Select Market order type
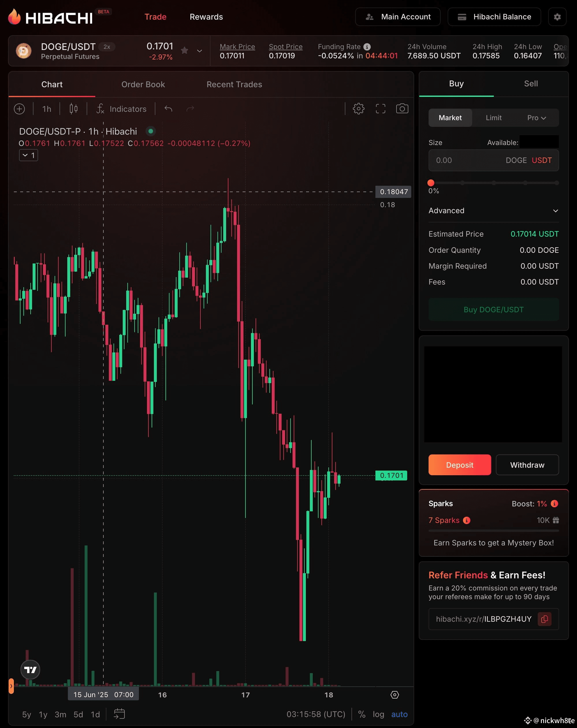 click(x=450, y=118)
